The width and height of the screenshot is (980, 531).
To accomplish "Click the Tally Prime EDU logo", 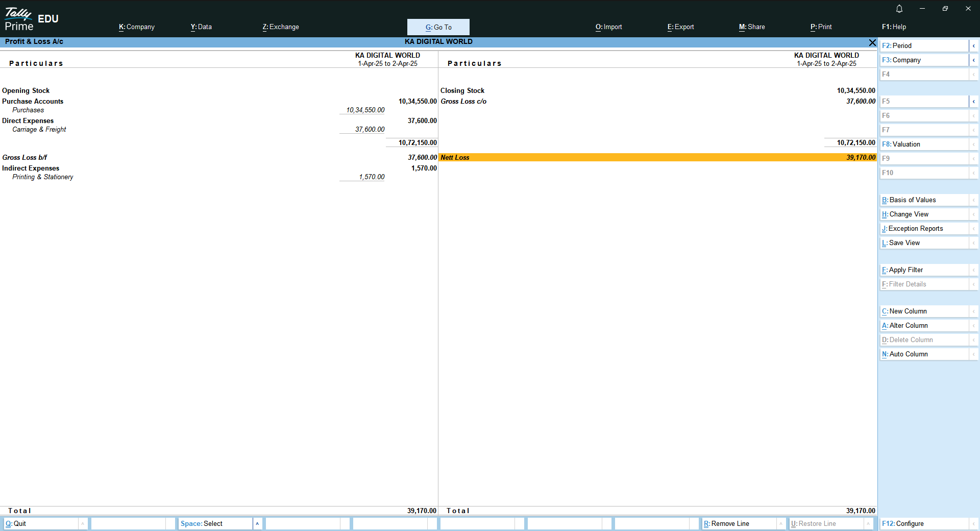I will [32, 19].
